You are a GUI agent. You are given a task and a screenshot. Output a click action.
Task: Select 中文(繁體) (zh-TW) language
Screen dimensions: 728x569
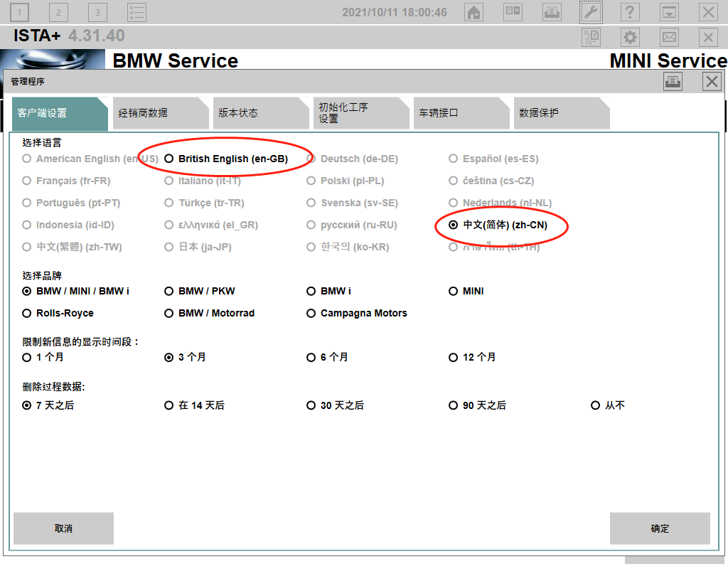pos(72,247)
